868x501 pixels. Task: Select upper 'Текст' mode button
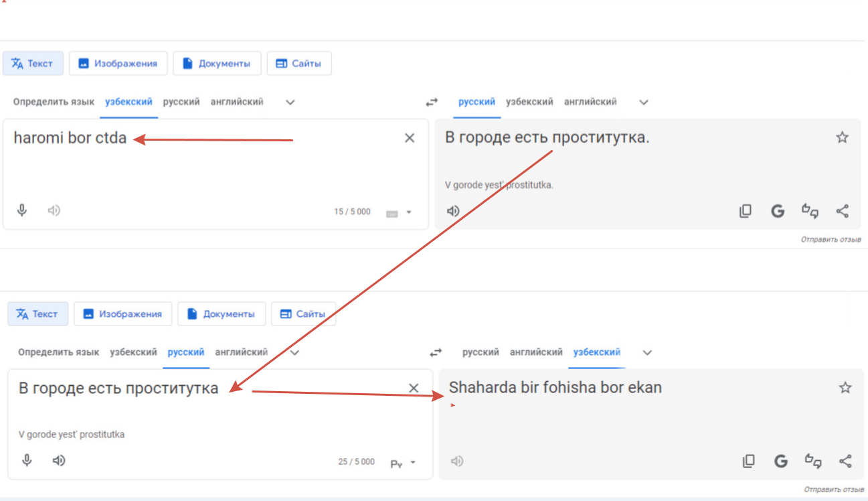click(33, 64)
